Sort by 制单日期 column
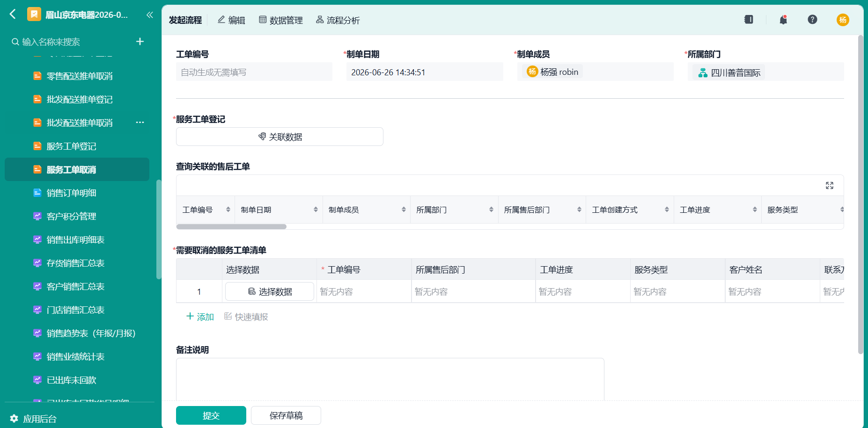This screenshot has height=428, width=868. tap(316, 210)
